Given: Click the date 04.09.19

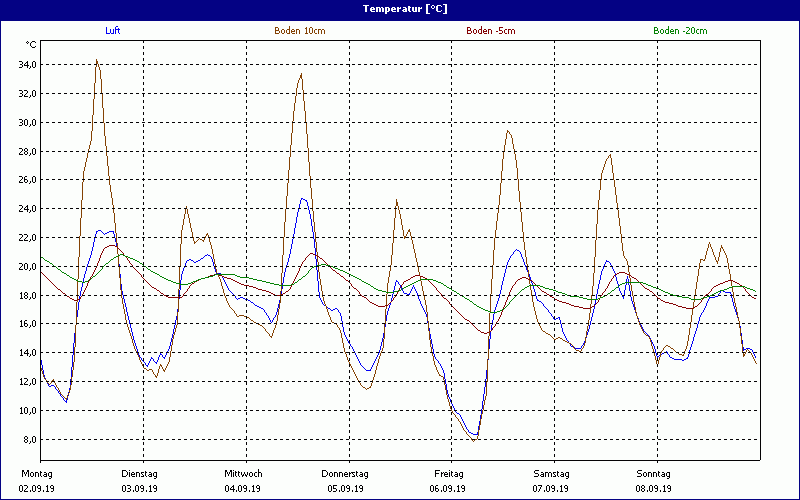Looking at the screenshot, I should click(242, 489).
